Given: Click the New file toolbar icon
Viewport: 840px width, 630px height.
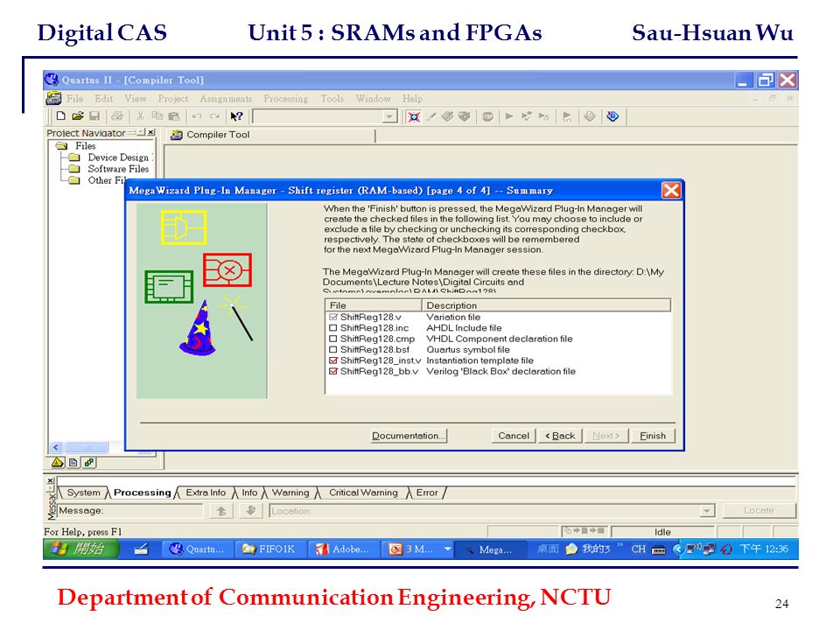Looking at the screenshot, I should 61,116.
